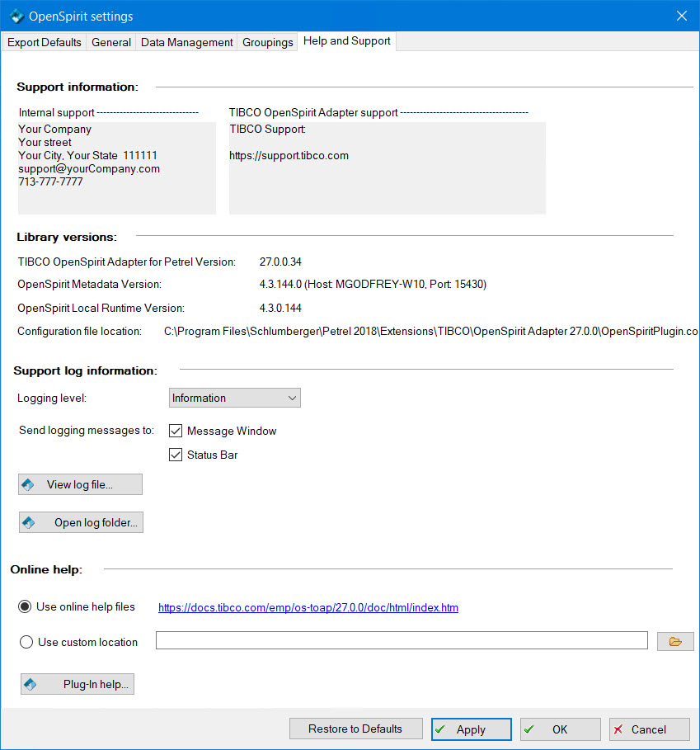Open the Logging level dropdown

coord(235,398)
